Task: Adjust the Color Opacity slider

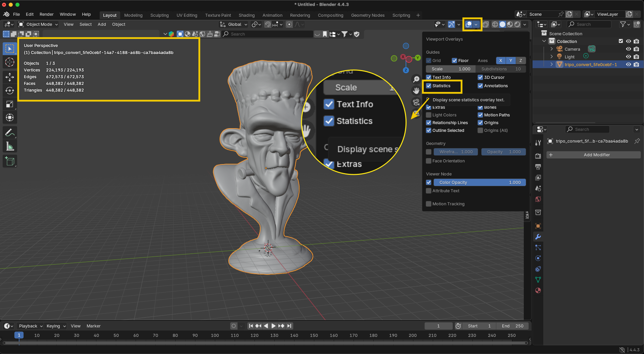Action: (479, 183)
